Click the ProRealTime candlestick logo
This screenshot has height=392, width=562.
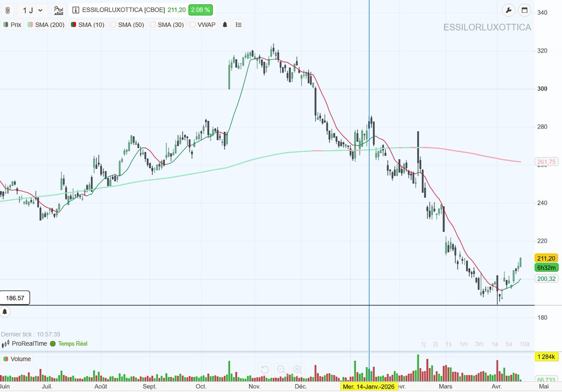6,344
